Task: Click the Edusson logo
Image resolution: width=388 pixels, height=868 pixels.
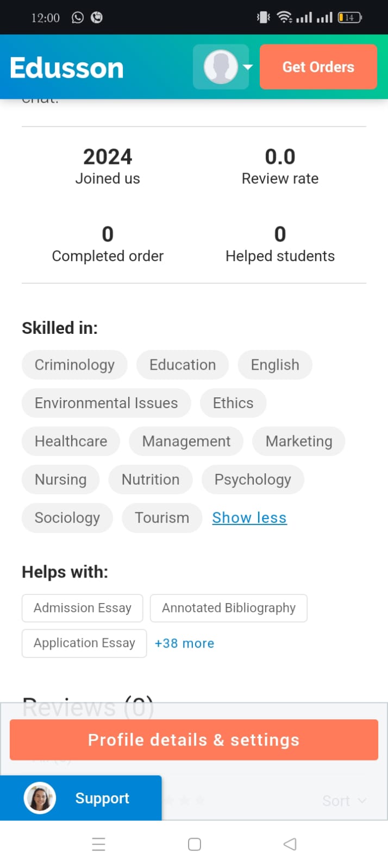Action: click(x=67, y=68)
